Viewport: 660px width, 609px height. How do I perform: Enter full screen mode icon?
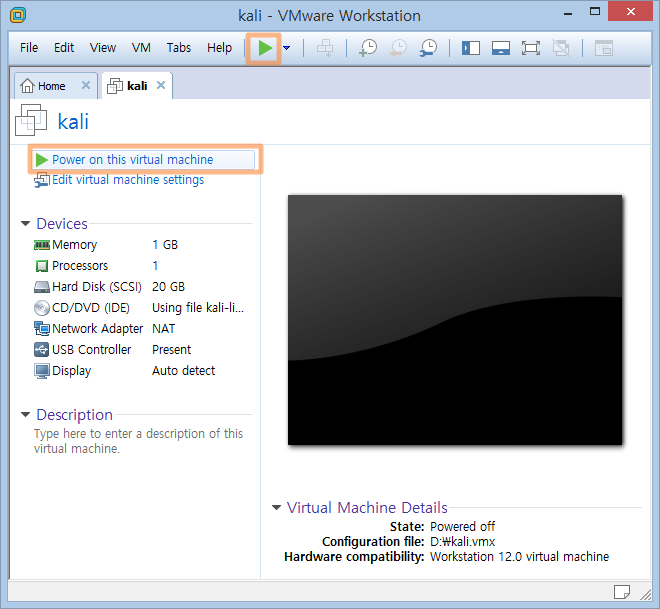(531, 48)
